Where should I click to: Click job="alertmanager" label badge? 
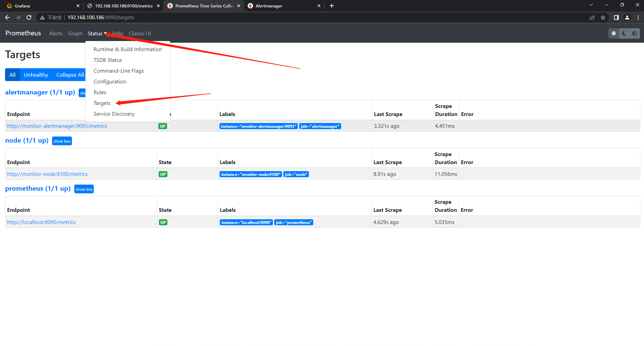(320, 126)
